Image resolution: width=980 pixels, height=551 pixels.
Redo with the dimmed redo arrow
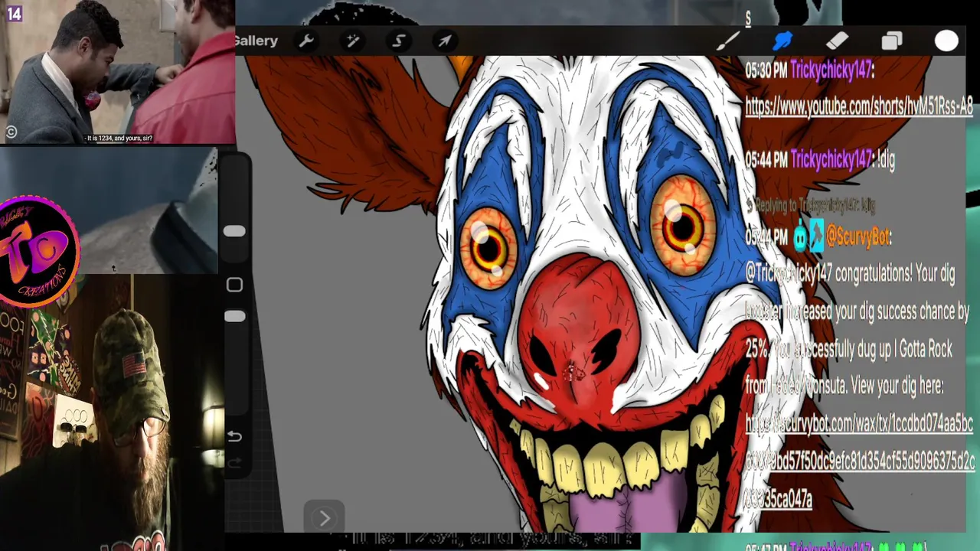coord(234,462)
